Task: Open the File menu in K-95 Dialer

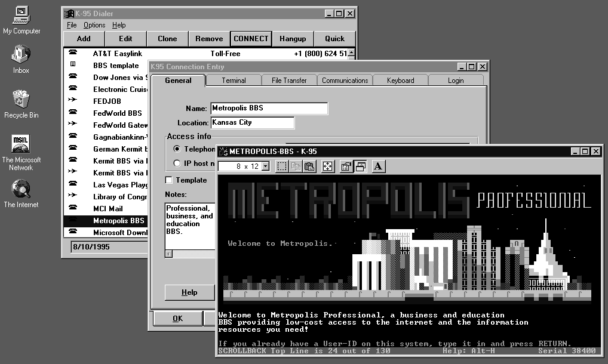Action: pyautogui.click(x=72, y=25)
